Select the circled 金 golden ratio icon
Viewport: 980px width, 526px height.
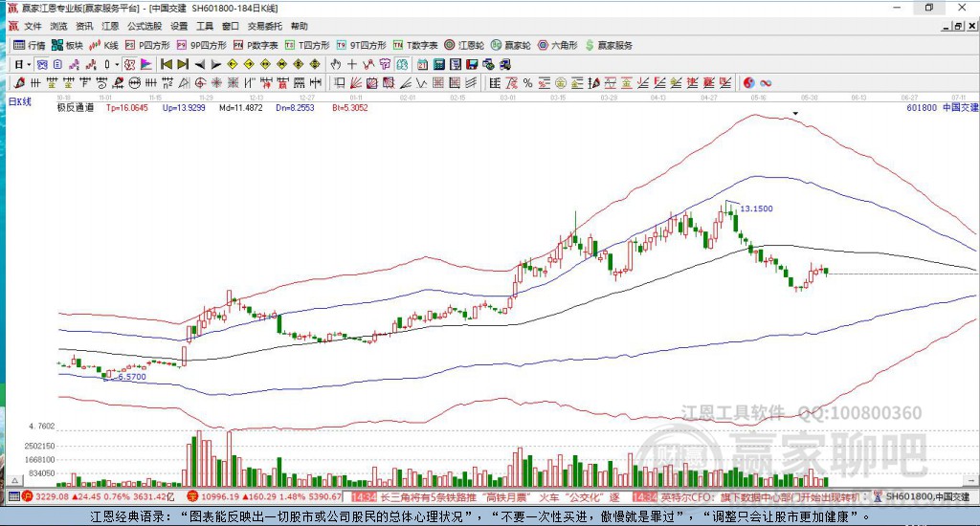coord(561,83)
